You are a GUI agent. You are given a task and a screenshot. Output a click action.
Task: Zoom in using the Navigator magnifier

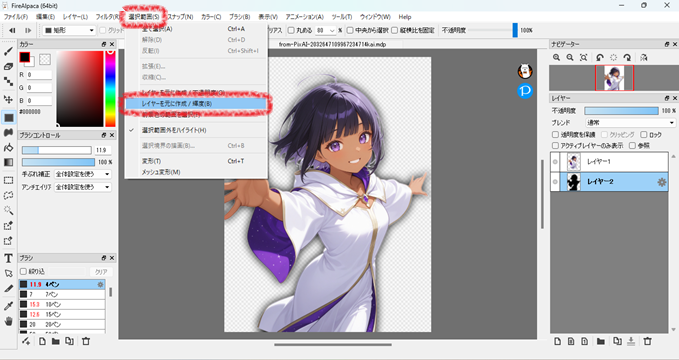coord(556,57)
